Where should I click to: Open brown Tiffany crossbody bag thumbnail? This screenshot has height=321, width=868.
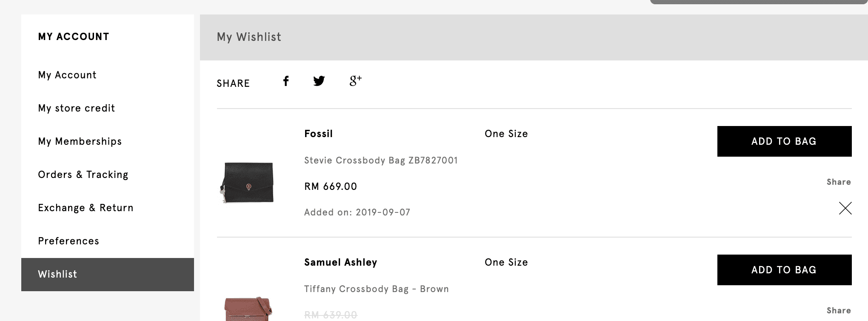[x=248, y=309]
